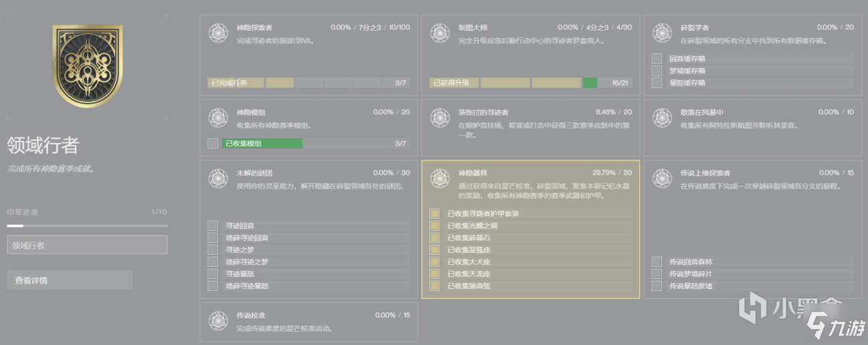Select the 领域行者 seal emblem image
This screenshot has width=868, height=345.
click(x=88, y=66)
